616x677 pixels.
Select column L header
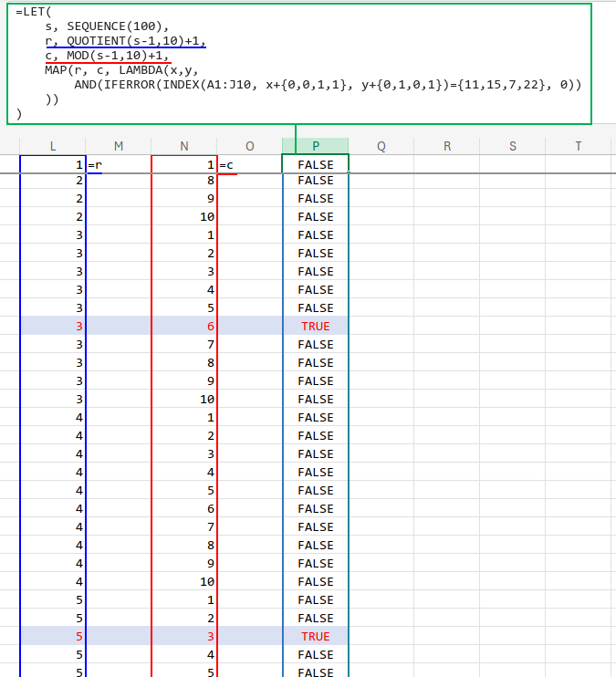(x=53, y=146)
